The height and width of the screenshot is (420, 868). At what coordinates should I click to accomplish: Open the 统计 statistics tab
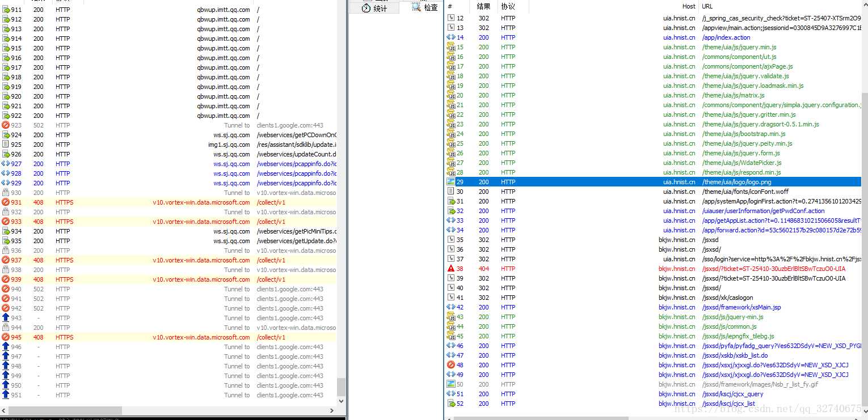point(374,8)
